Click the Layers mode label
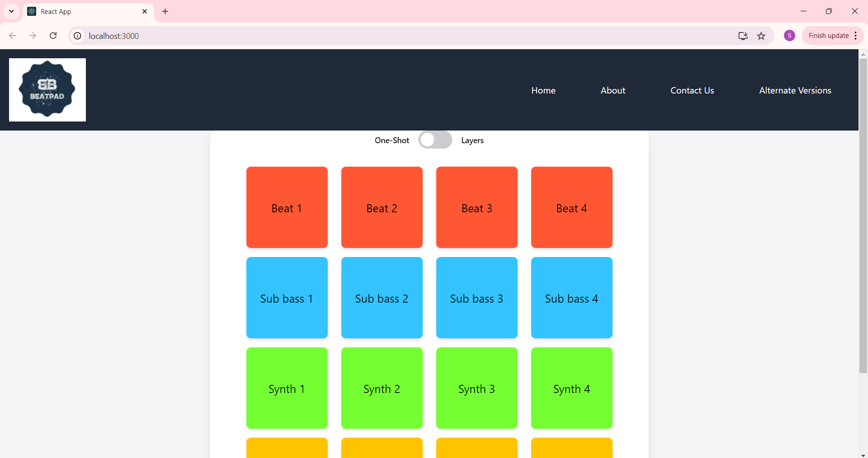The height and width of the screenshot is (458, 868). pos(472,140)
